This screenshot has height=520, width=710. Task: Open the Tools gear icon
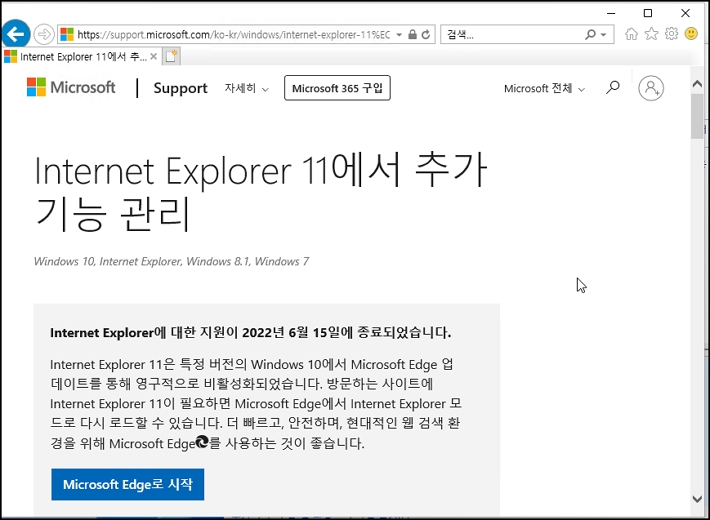tap(672, 34)
